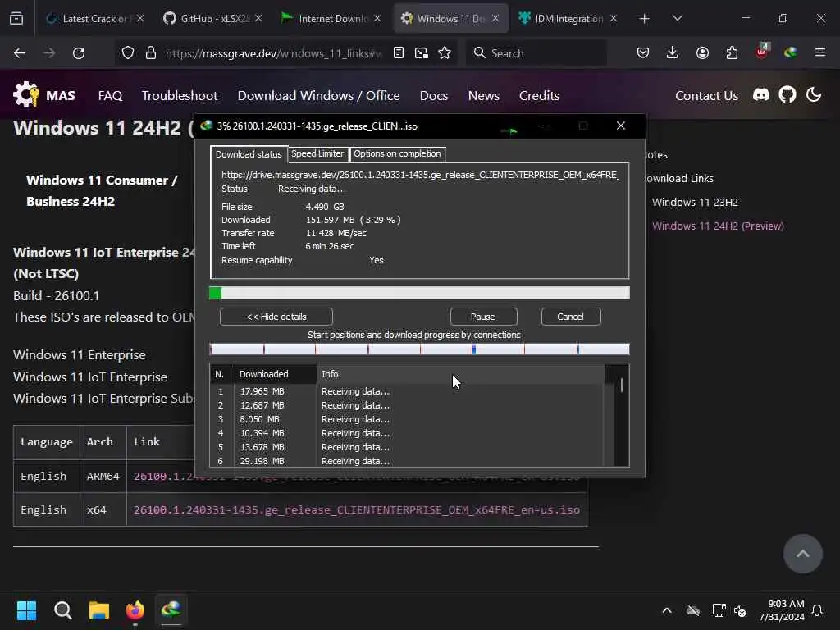
Task: Toggle dark mode moon icon
Action: click(814, 95)
